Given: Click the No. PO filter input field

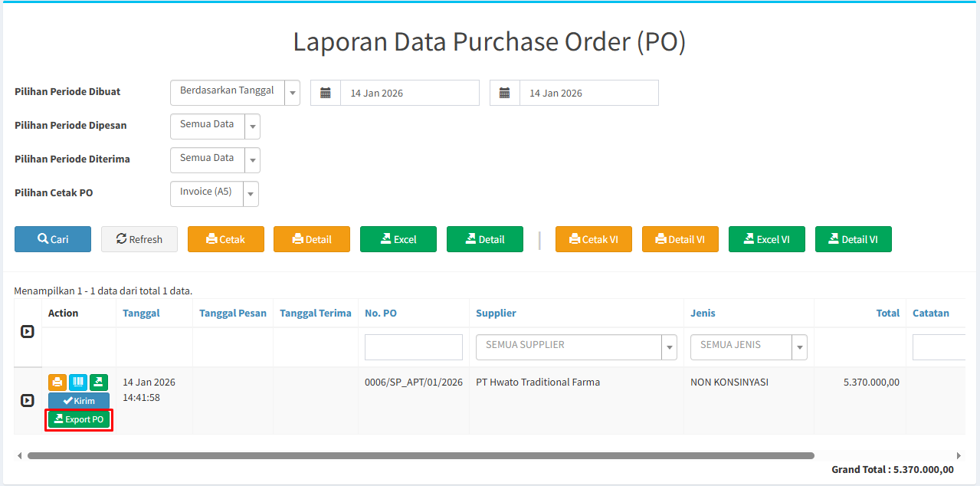Looking at the screenshot, I should [x=414, y=347].
